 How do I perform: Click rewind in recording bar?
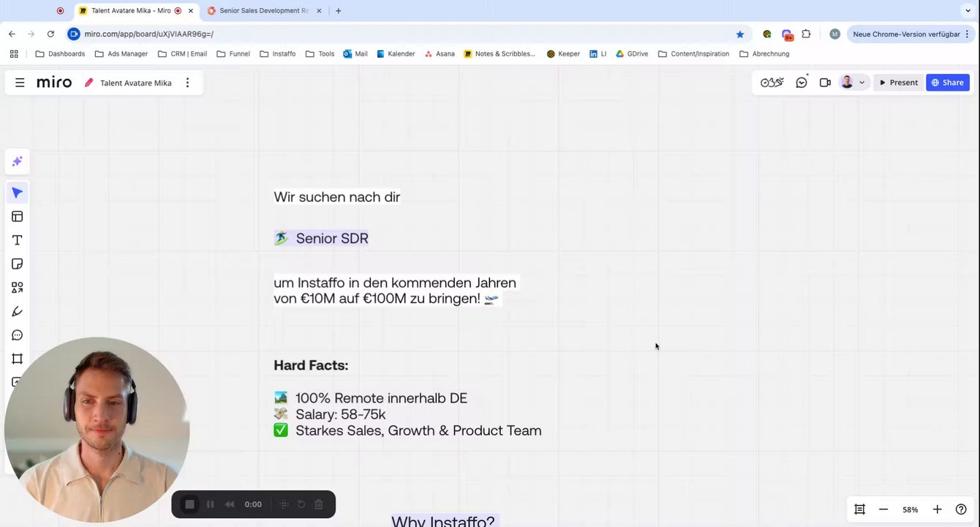click(230, 504)
